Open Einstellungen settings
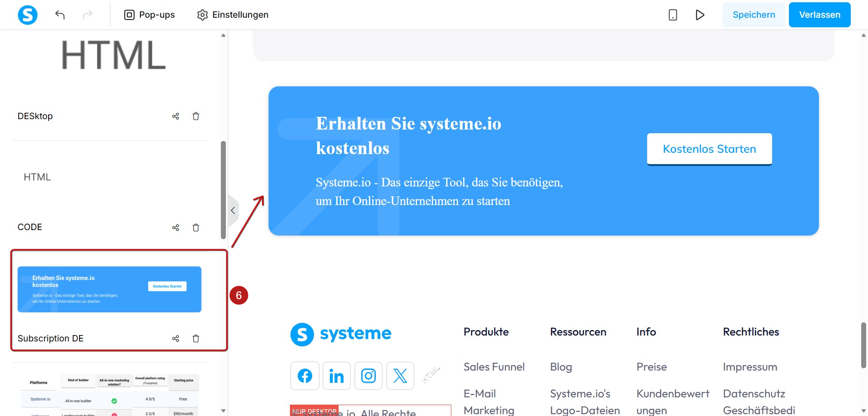 (233, 15)
